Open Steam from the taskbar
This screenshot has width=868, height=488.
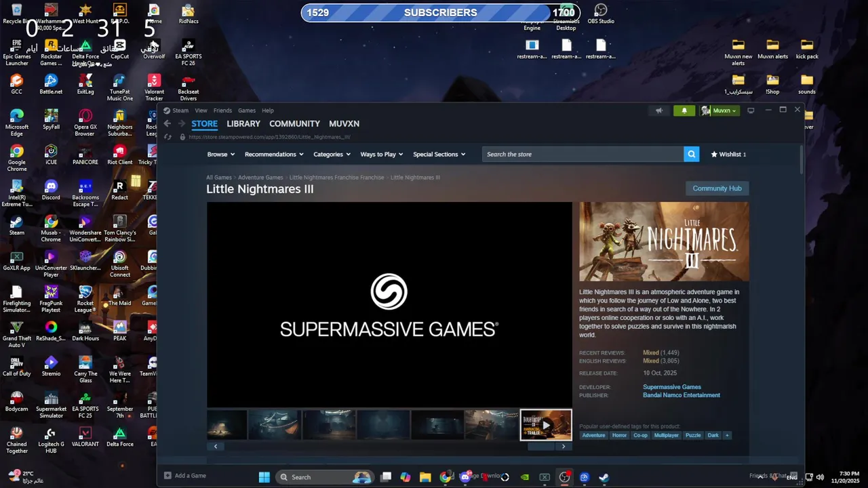pos(604,477)
